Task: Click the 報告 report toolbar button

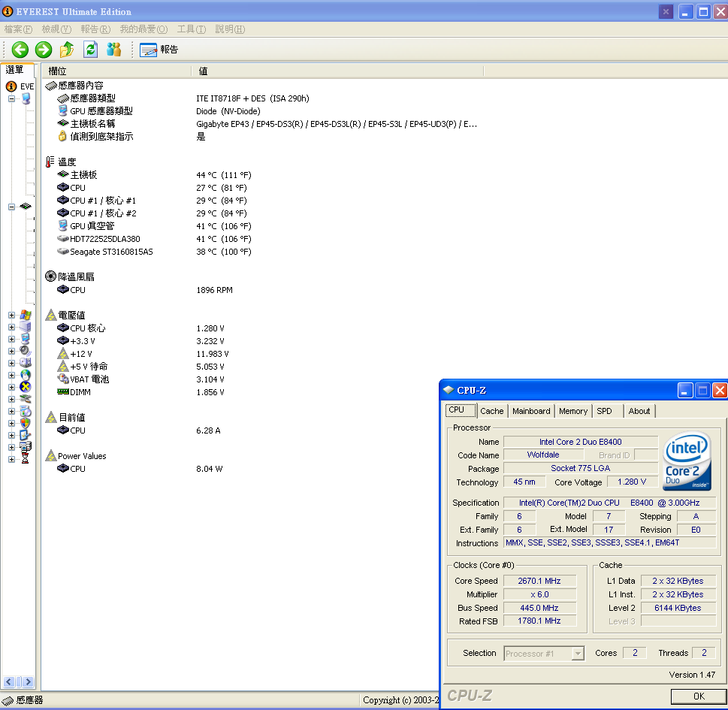Action: [x=159, y=50]
